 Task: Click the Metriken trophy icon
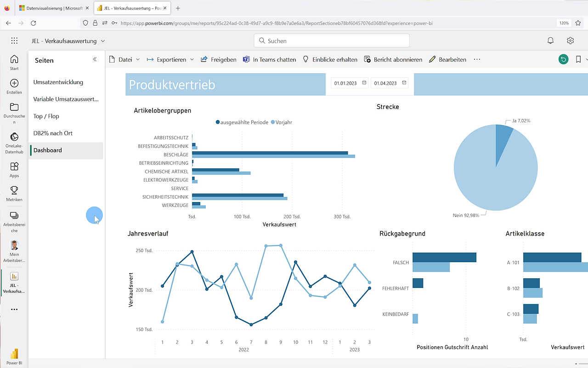(14, 190)
